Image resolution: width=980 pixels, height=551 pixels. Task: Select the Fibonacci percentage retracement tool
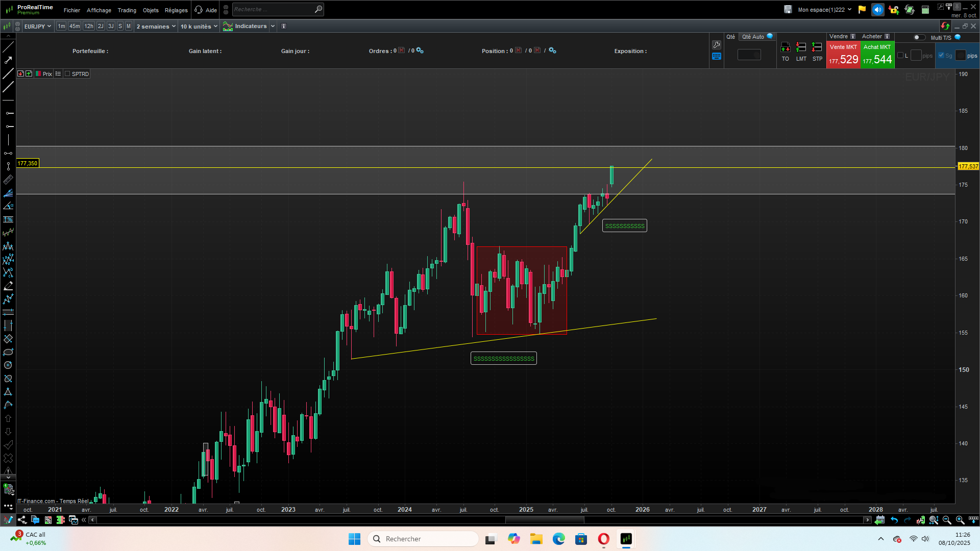[8, 219]
